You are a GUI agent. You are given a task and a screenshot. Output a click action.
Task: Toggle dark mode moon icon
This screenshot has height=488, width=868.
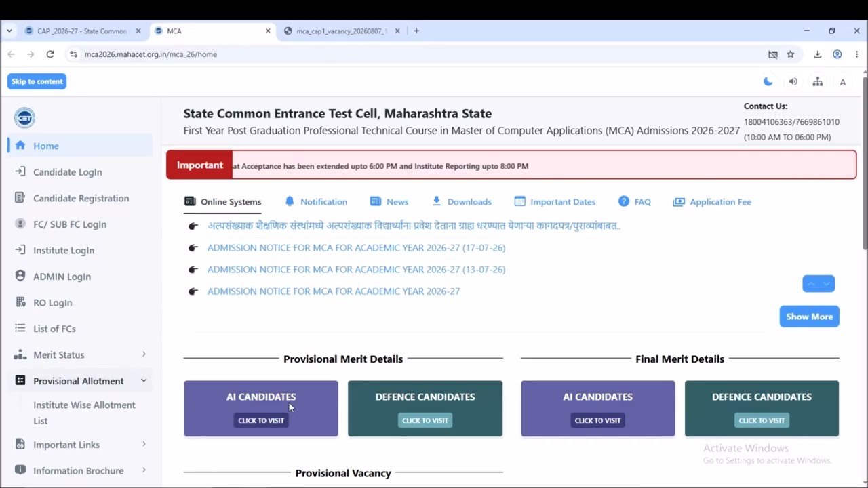pos(768,81)
